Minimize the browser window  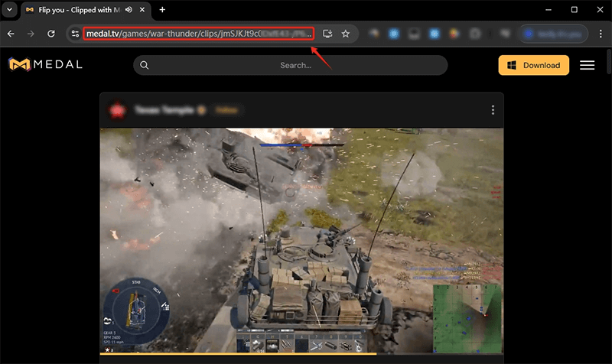tap(549, 10)
